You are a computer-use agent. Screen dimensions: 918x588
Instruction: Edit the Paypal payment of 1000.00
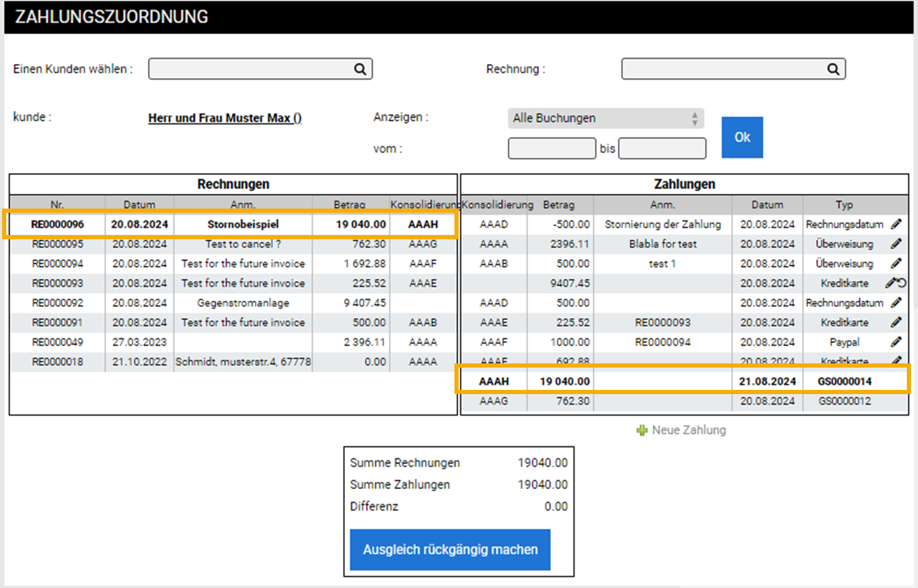896,342
